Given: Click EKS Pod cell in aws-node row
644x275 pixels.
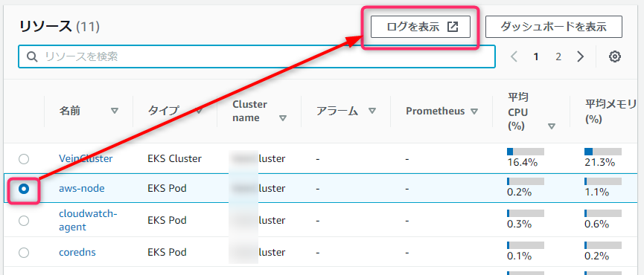Looking at the screenshot, I should tap(167, 188).
